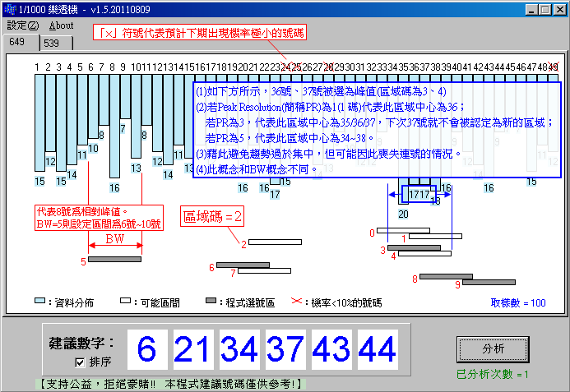570x392 pixels.
Task: Open the About menu
Action: (60, 25)
